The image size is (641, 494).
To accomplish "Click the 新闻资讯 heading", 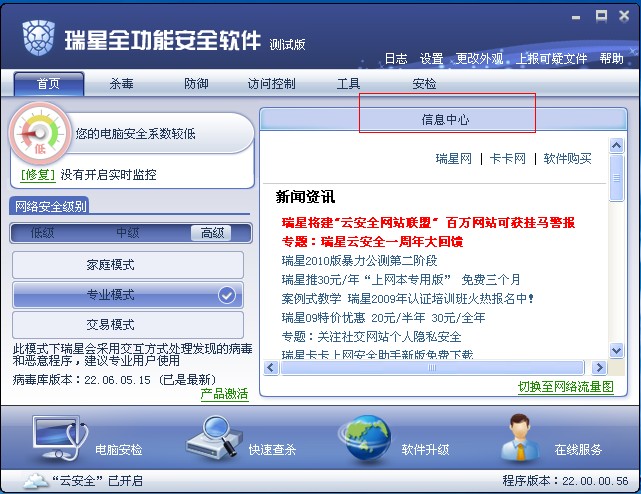I will 305,197.
